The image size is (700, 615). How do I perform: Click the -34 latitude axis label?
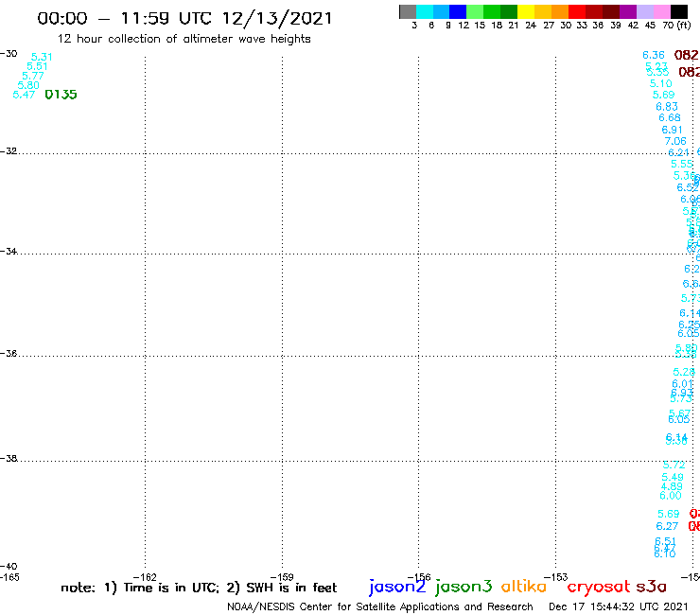pos(9,251)
